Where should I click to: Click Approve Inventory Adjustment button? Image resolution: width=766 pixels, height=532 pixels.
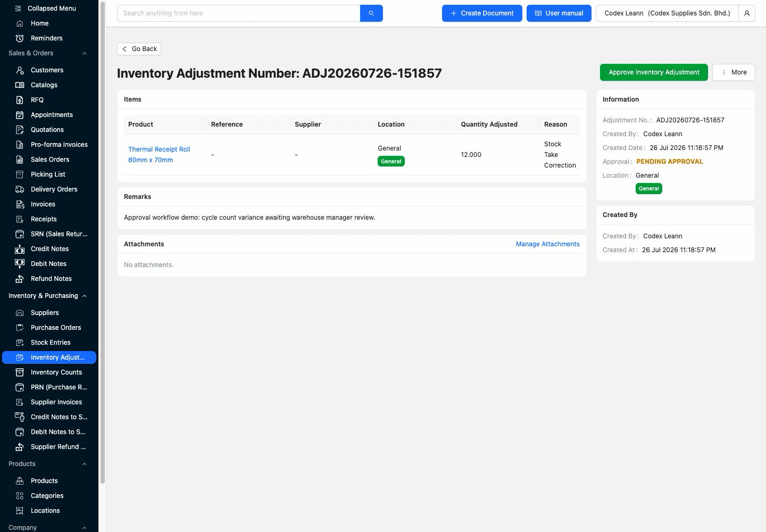click(x=654, y=72)
